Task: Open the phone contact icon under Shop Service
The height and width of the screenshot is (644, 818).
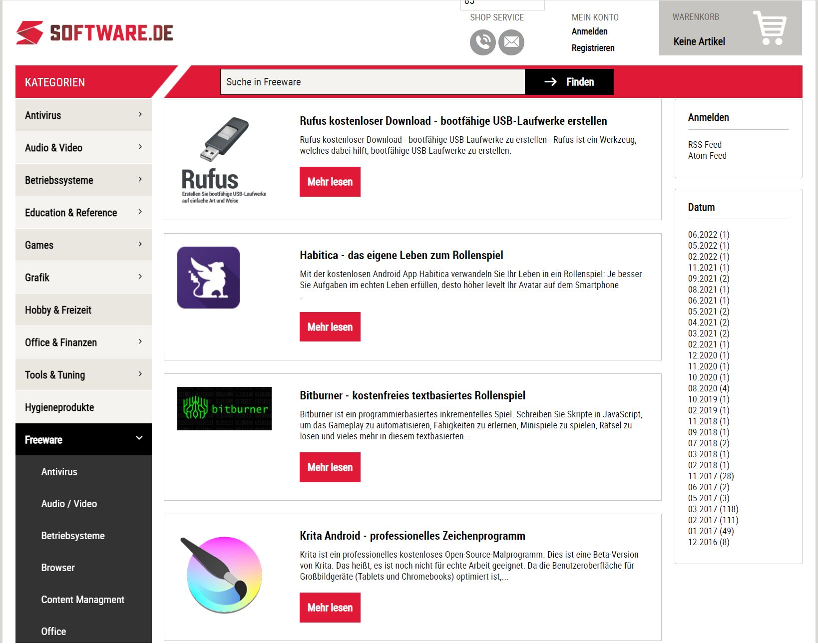Action: point(482,42)
